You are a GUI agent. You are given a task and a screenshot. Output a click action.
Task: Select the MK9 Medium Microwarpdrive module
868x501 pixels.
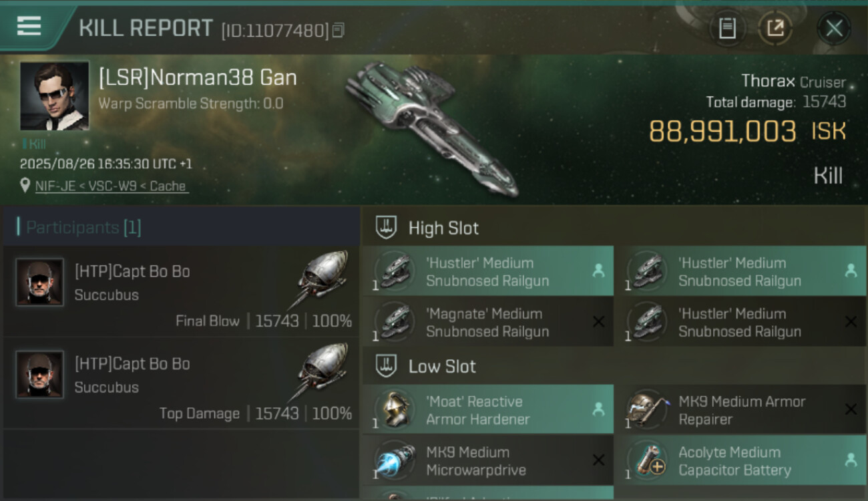click(x=488, y=461)
